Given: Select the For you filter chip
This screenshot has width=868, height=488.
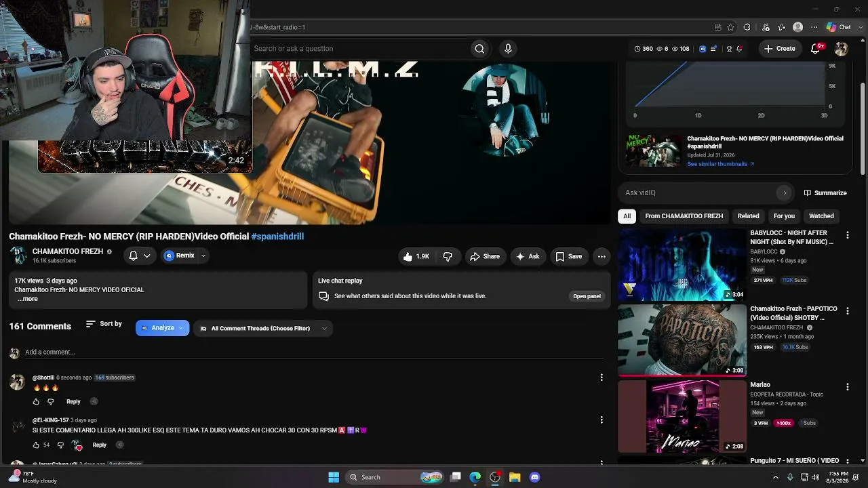Looking at the screenshot, I should coord(784,216).
